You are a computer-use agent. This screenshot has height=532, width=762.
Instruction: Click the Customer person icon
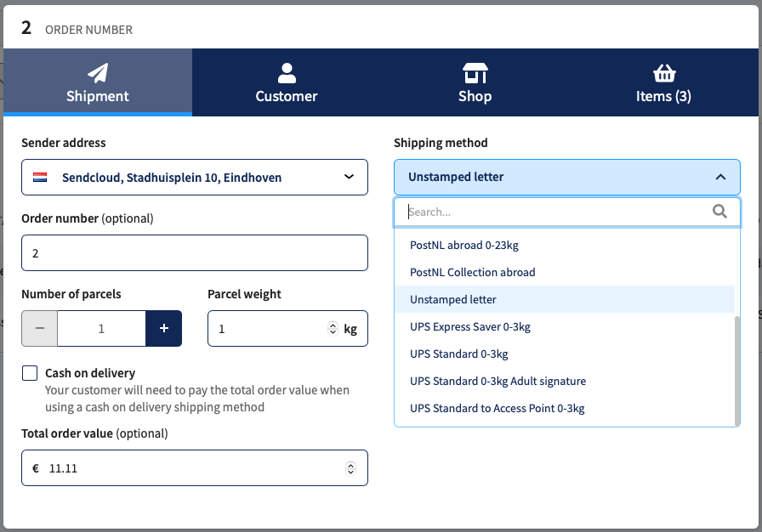(x=287, y=73)
